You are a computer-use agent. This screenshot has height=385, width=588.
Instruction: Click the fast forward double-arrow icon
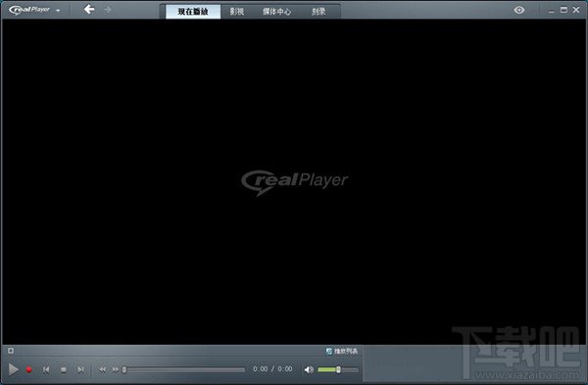coord(115,369)
